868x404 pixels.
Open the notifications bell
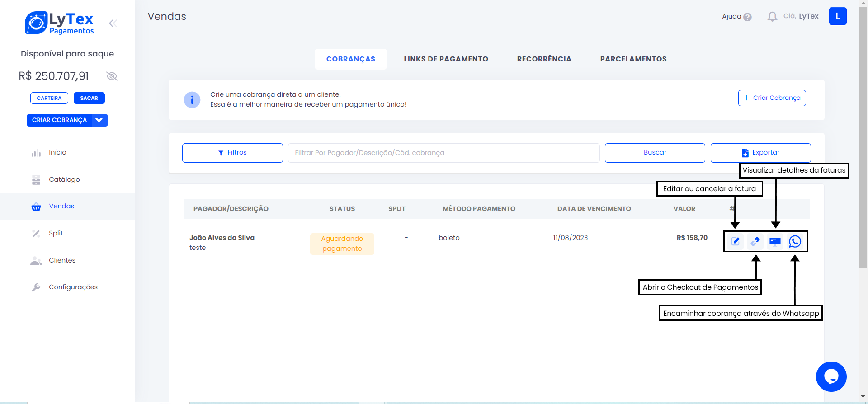click(772, 17)
